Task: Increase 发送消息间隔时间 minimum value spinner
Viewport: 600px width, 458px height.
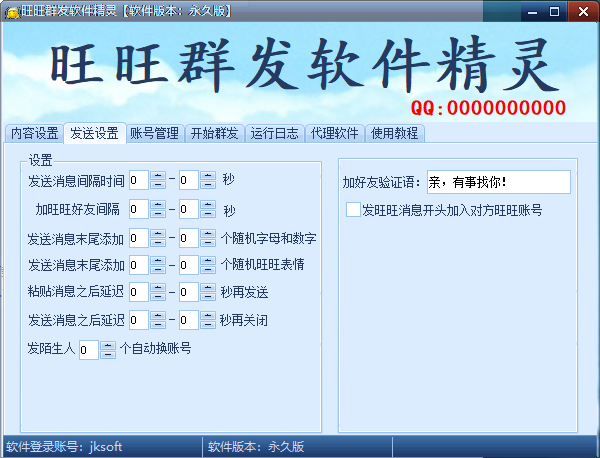Action: pyautogui.click(x=158, y=176)
